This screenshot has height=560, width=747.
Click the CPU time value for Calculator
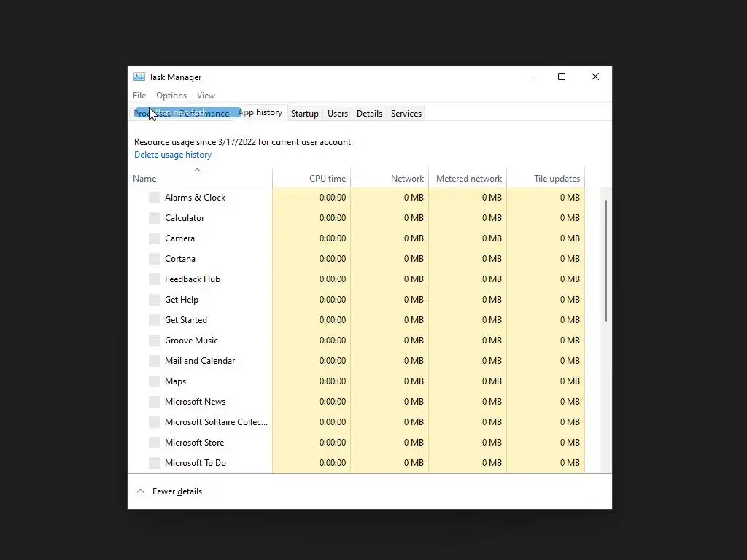tap(333, 218)
